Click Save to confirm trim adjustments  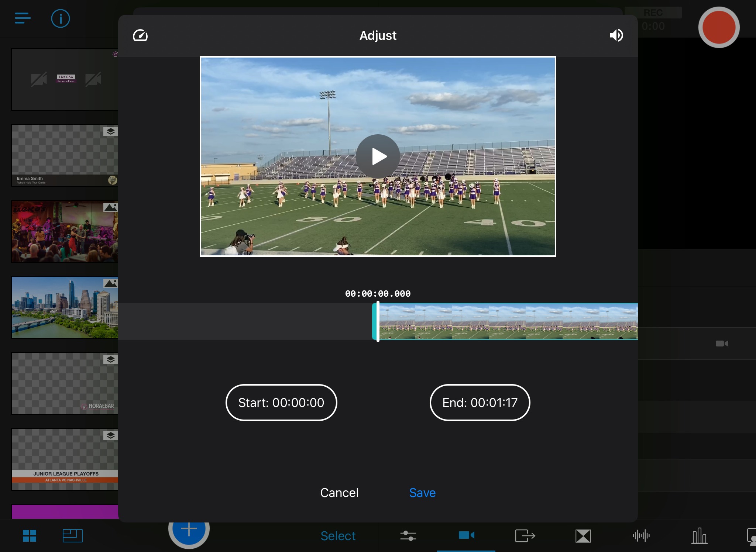[x=423, y=492]
